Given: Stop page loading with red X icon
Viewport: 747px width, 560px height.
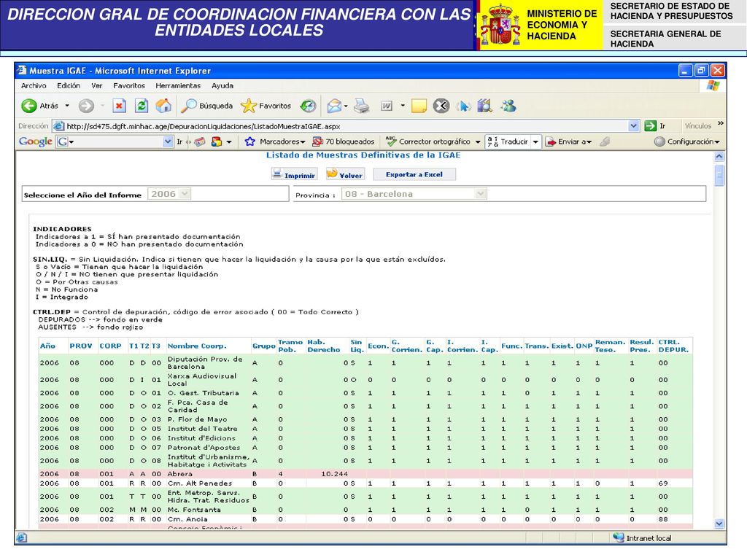Looking at the screenshot, I should pos(119,106).
